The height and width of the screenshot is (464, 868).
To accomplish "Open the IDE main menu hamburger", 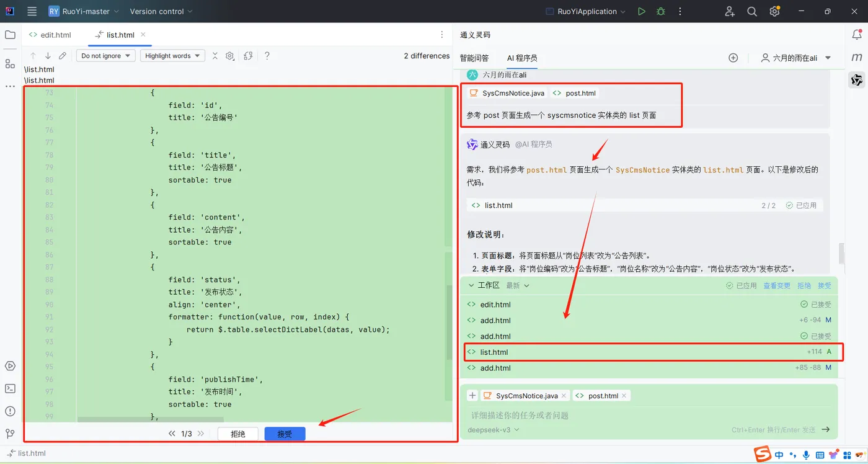I will (x=32, y=11).
